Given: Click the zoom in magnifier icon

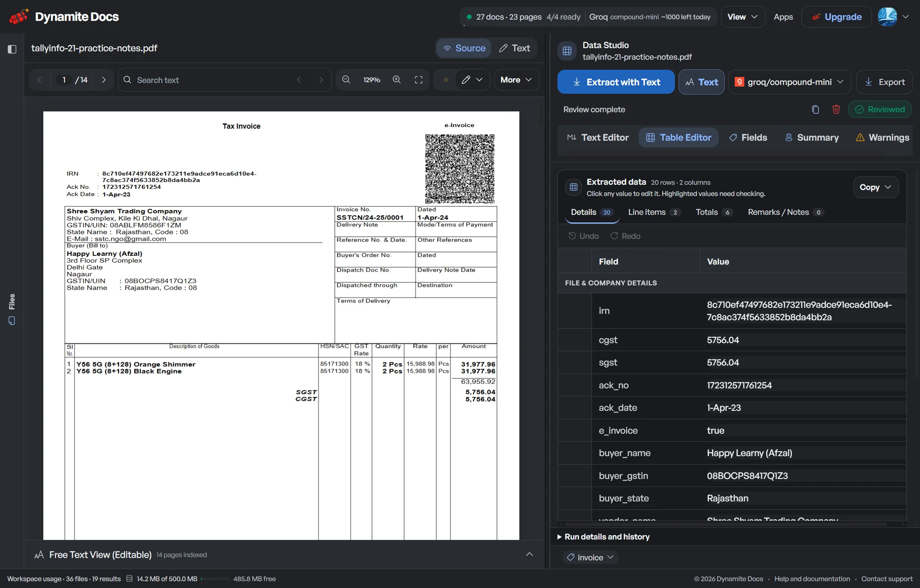Looking at the screenshot, I should pyautogui.click(x=397, y=80).
